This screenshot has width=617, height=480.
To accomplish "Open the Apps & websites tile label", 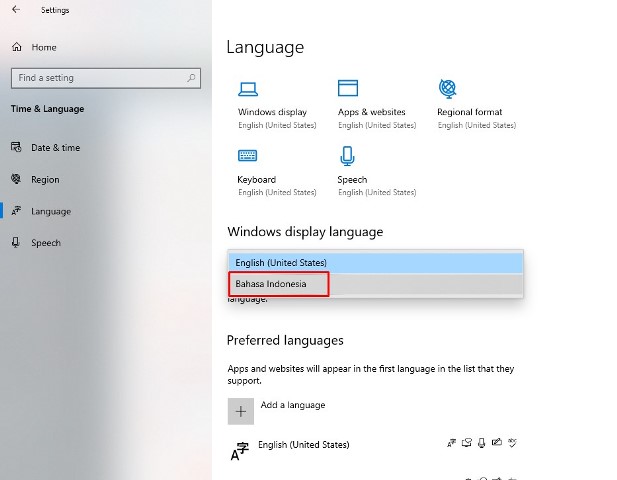I will [x=371, y=112].
